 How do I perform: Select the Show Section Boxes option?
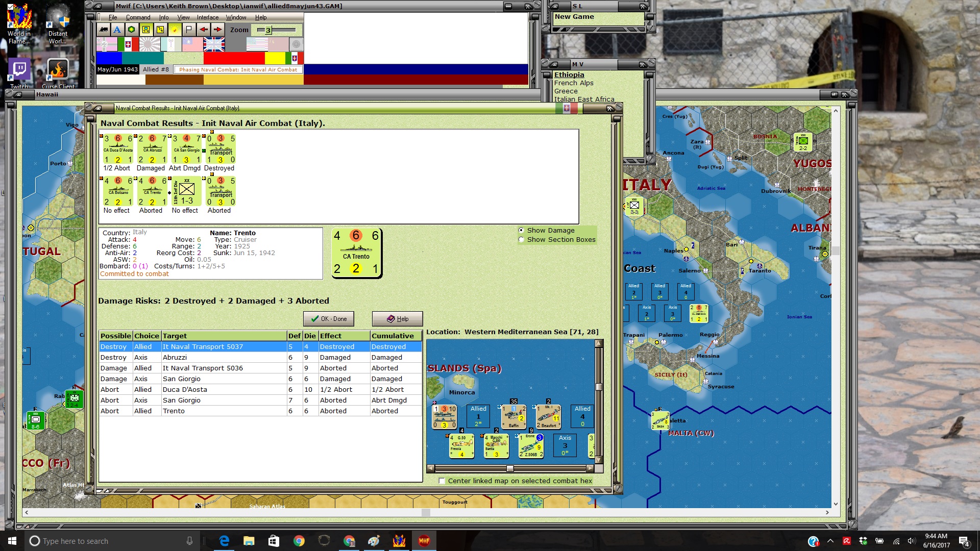(x=521, y=240)
